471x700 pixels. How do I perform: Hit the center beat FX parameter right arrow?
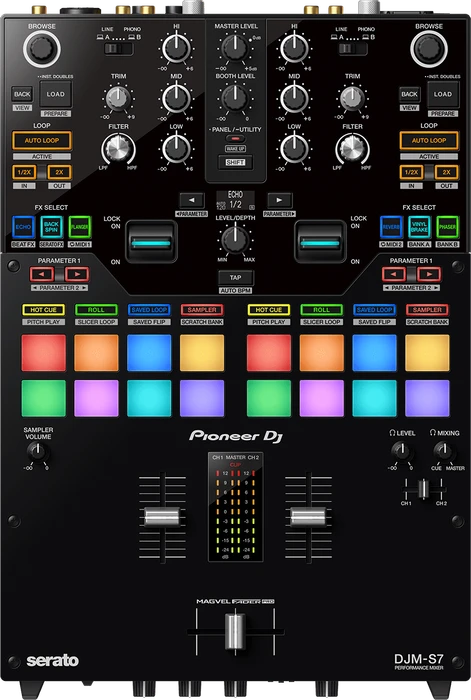pos(279,200)
